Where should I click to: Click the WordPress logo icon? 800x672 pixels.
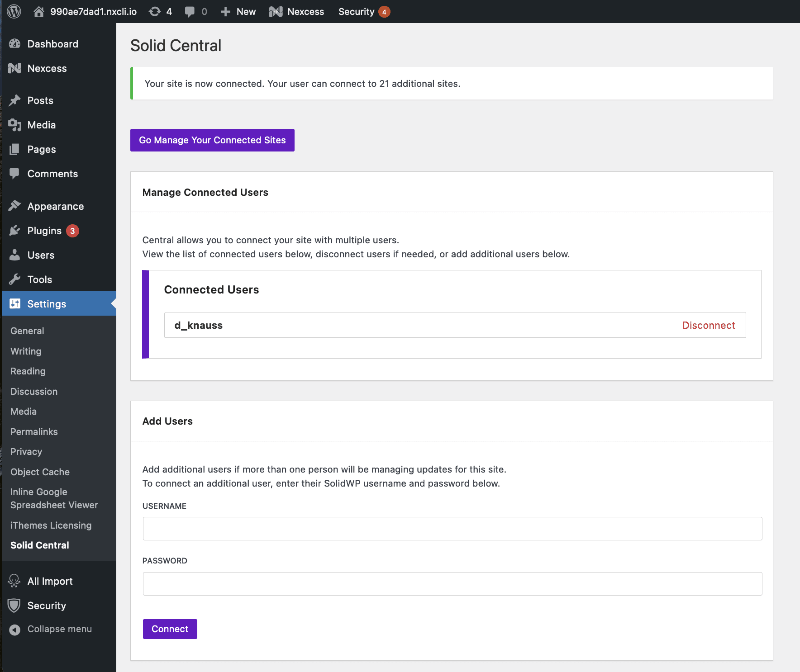[14, 11]
